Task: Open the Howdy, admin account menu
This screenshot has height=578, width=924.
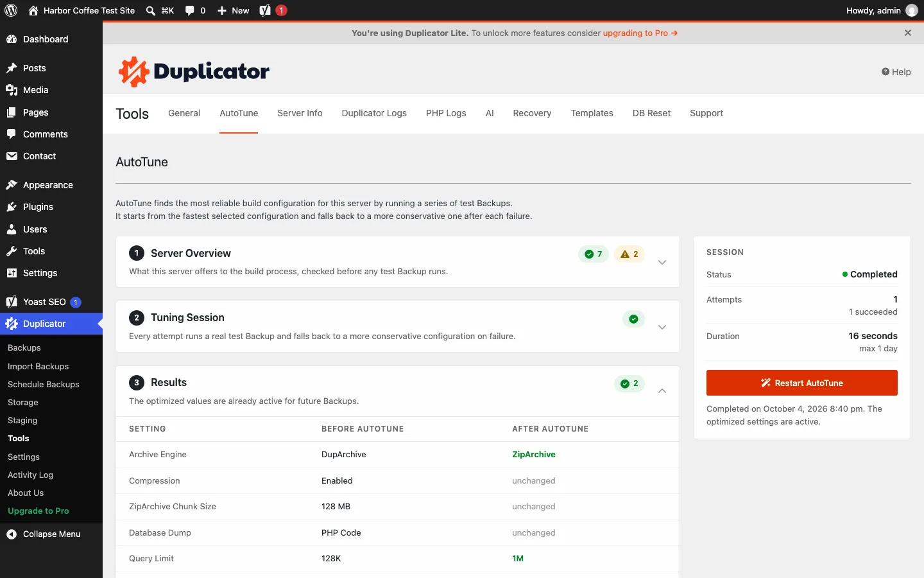Action: 882,10
